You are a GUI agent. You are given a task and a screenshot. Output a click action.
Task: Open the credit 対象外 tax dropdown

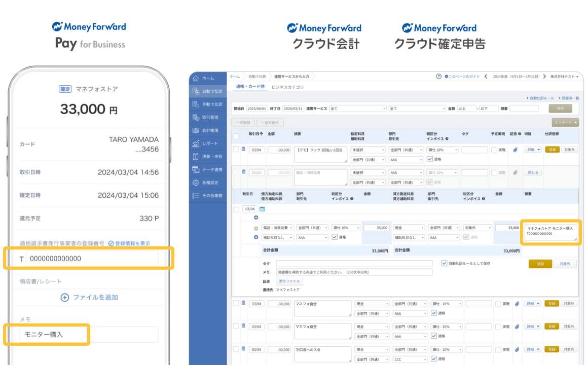[x=477, y=228]
